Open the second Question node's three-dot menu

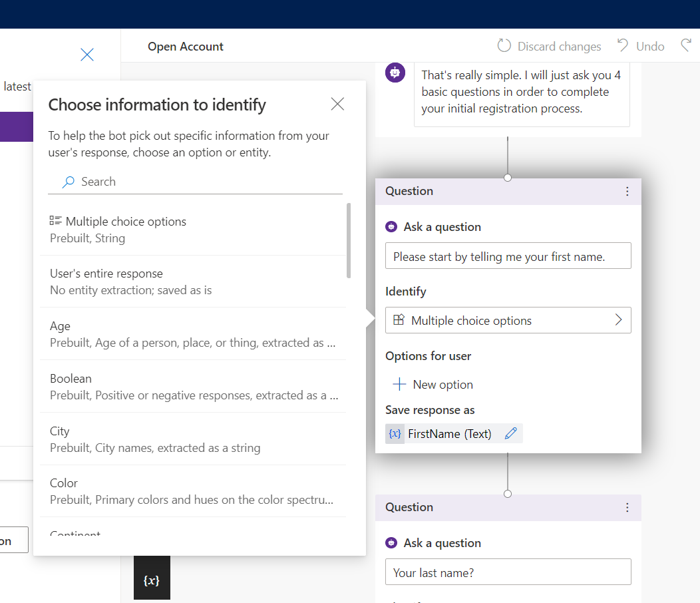click(x=627, y=508)
